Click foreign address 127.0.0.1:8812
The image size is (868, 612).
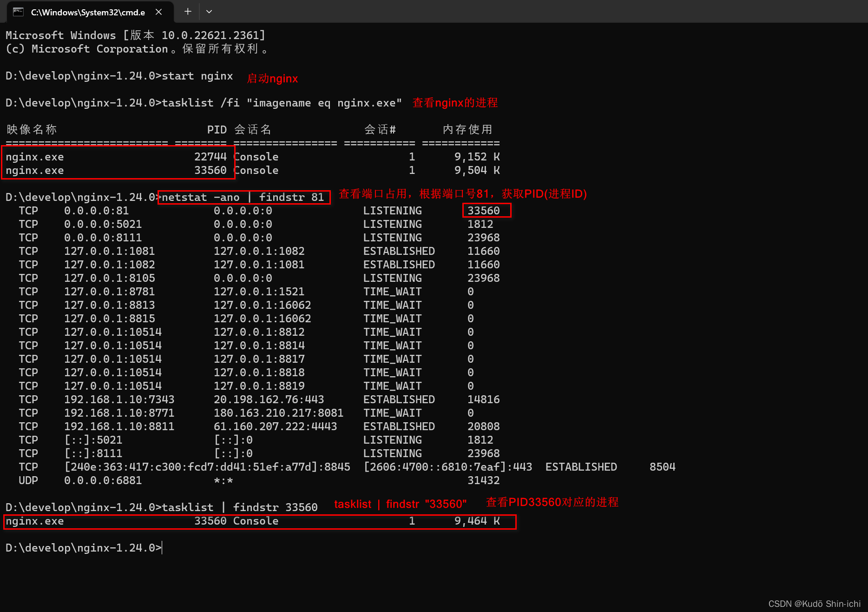pyautogui.click(x=259, y=332)
